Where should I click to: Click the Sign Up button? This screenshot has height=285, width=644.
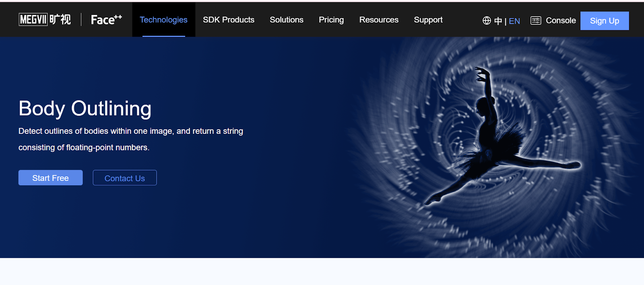[605, 21]
